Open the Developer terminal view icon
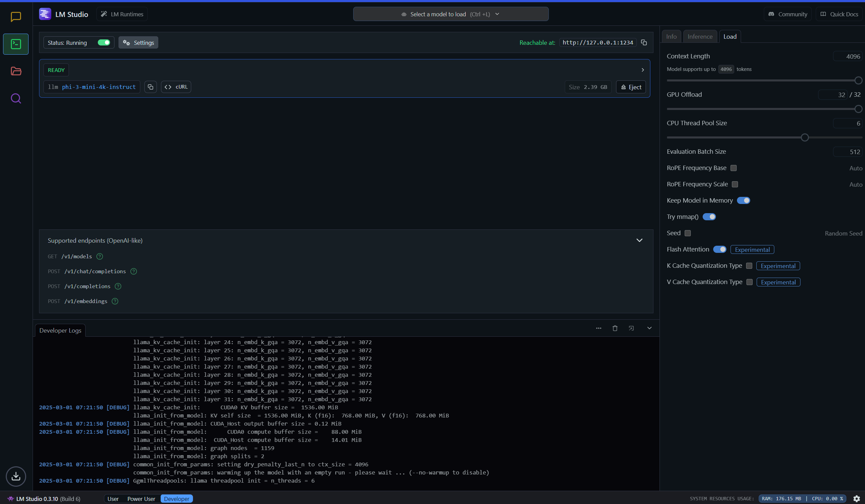Viewport: 865px width, 504px height. [x=16, y=44]
